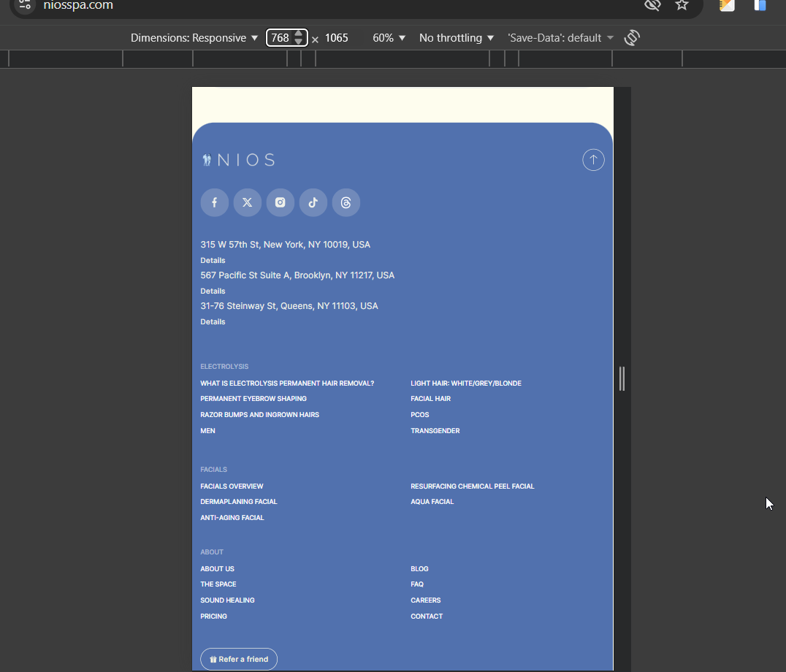Open site information icon beside URL

(25, 5)
